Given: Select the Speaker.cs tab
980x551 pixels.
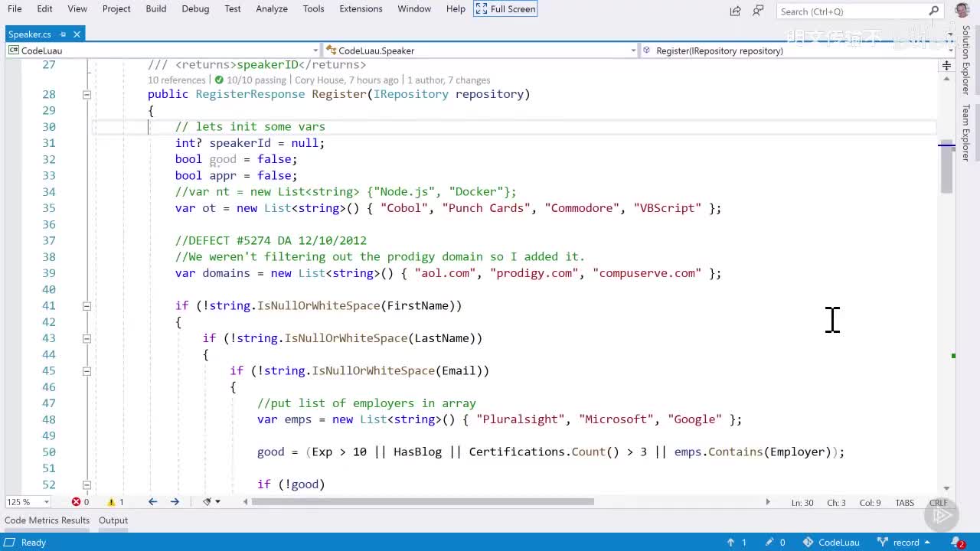Looking at the screenshot, I should coord(29,34).
